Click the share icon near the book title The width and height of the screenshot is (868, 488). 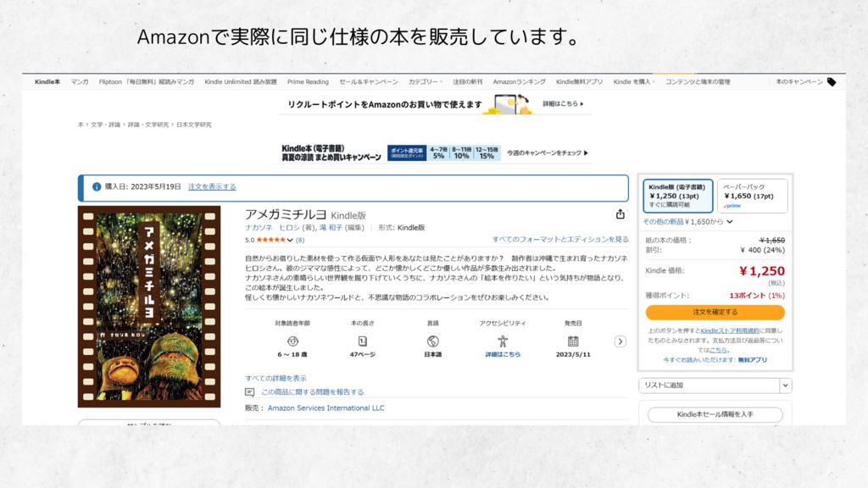620,214
